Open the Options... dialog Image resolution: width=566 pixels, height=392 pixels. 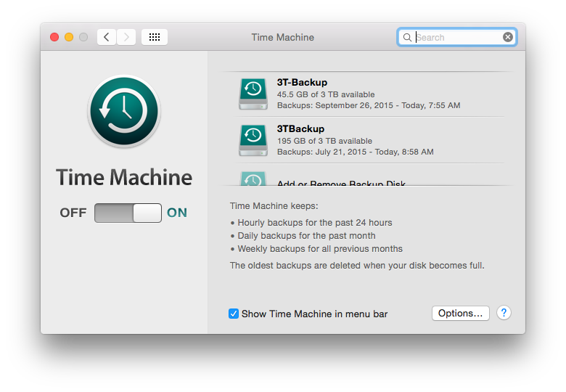click(460, 313)
